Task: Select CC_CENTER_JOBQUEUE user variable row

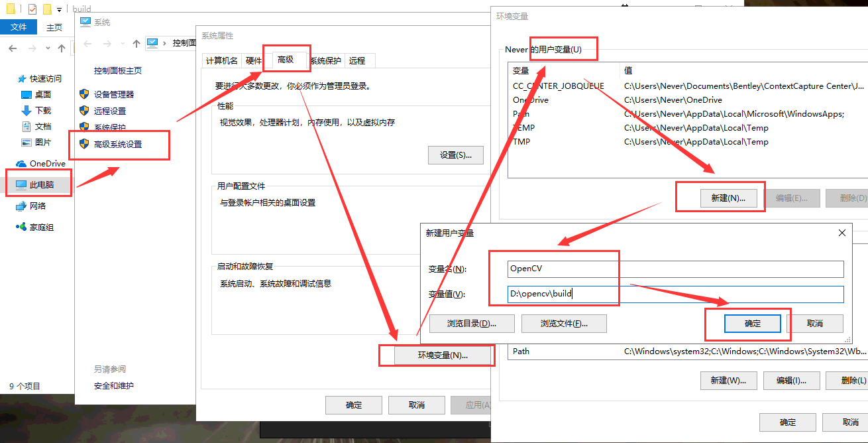Action: click(688, 86)
